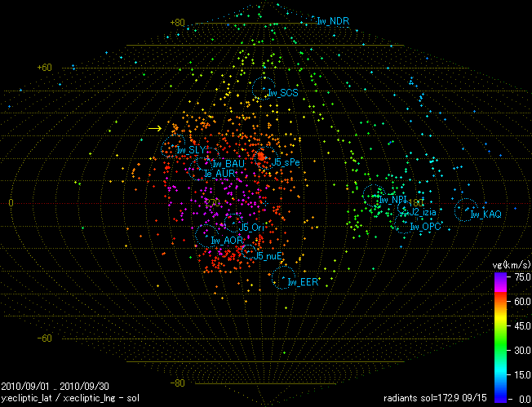Click the J5_Ori shower label
Screen dimensions: 532x407
(251, 228)
